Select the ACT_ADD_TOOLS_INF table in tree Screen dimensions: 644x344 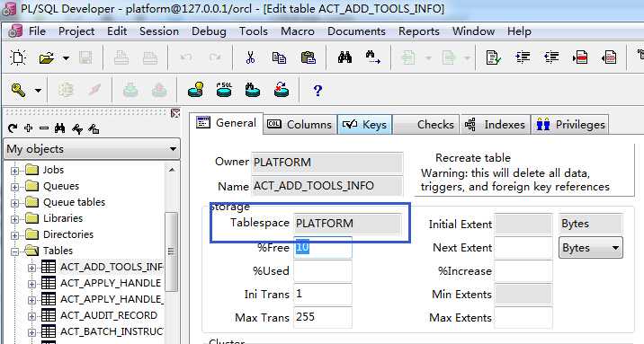click(x=112, y=268)
